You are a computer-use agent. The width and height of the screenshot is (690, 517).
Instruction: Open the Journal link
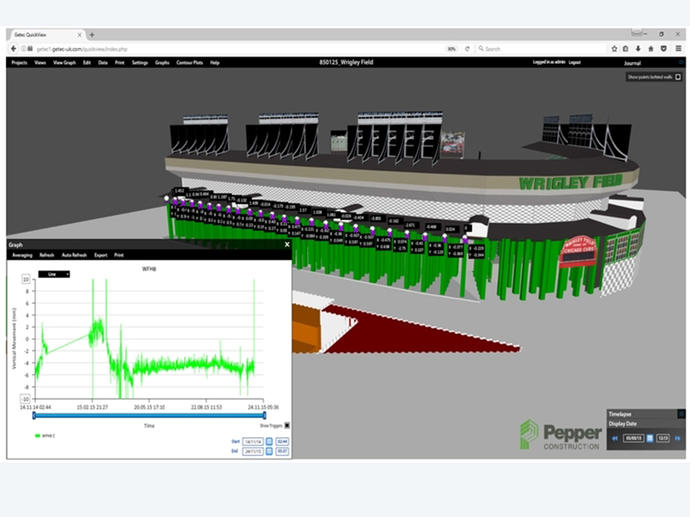(632, 63)
